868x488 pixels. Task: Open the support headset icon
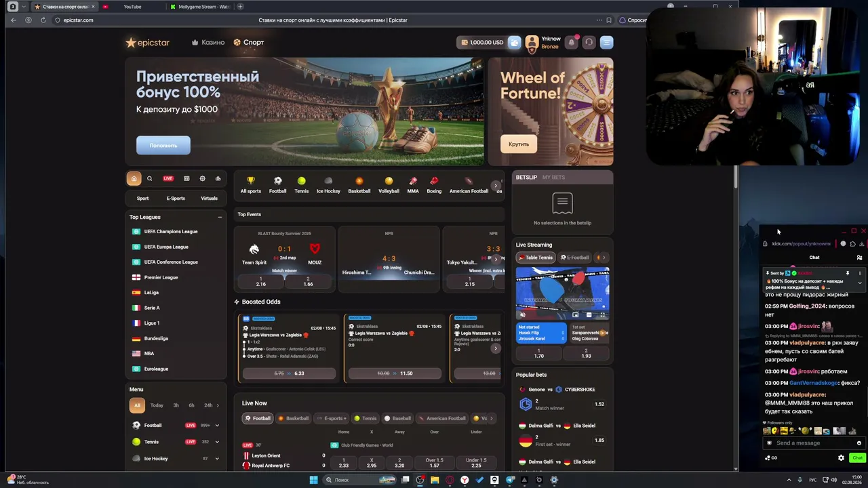coord(589,42)
